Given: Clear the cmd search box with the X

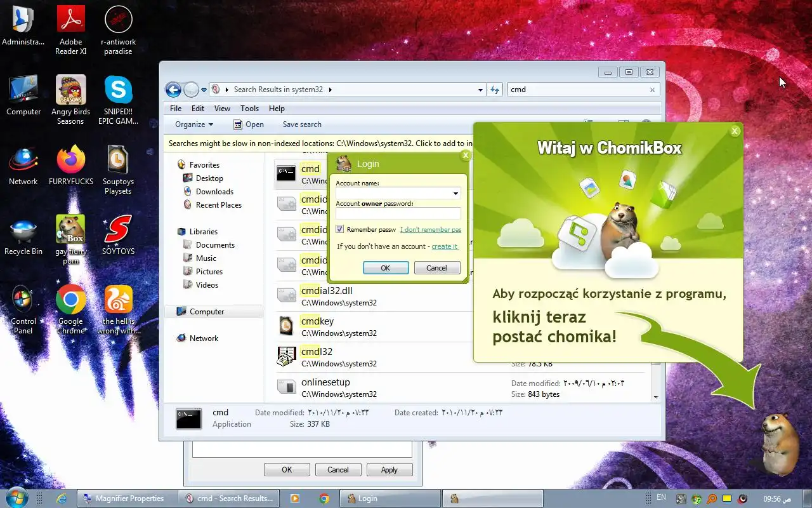Looking at the screenshot, I should pyautogui.click(x=652, y=90).
